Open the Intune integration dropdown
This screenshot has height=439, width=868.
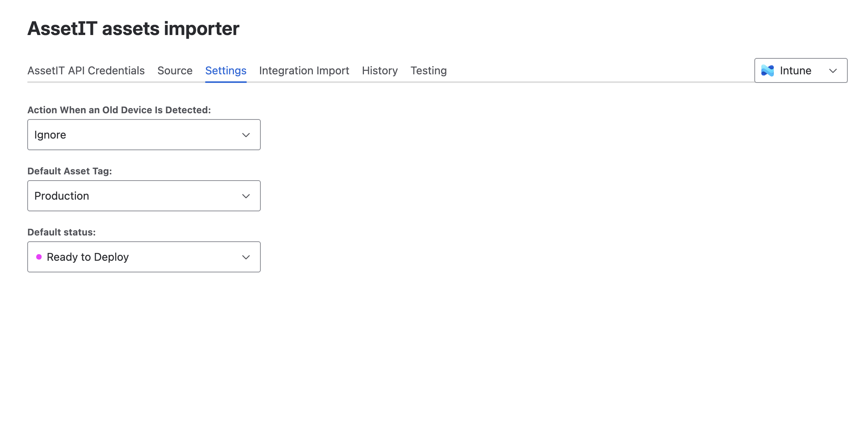[x=800, y=70]
